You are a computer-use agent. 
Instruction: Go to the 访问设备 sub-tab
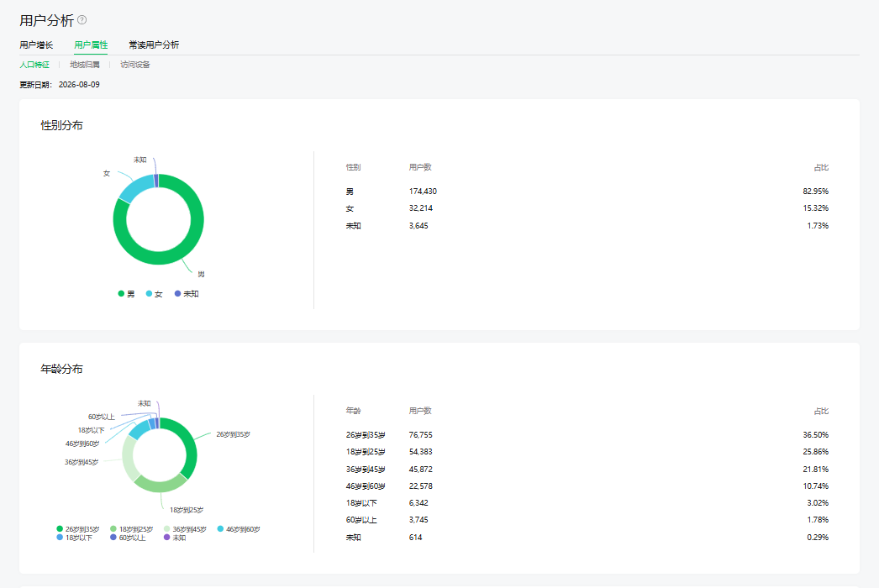coord(135,65)
